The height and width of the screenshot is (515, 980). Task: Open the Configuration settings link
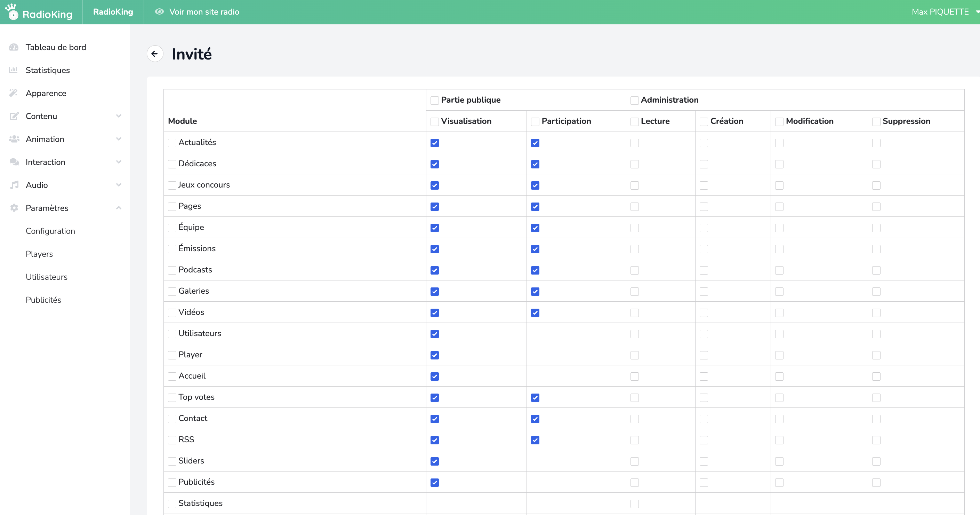click(x=50, y=231)
